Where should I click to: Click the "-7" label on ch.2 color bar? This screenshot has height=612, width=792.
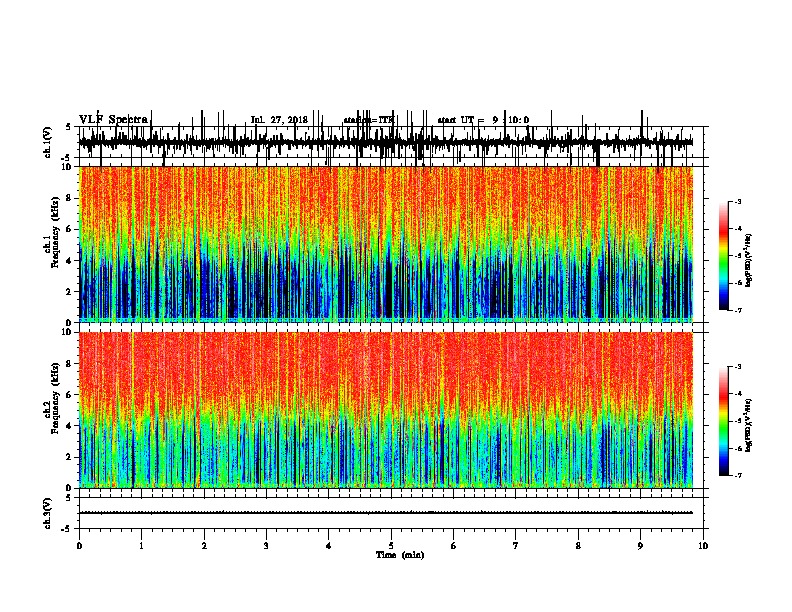(738, 475)
